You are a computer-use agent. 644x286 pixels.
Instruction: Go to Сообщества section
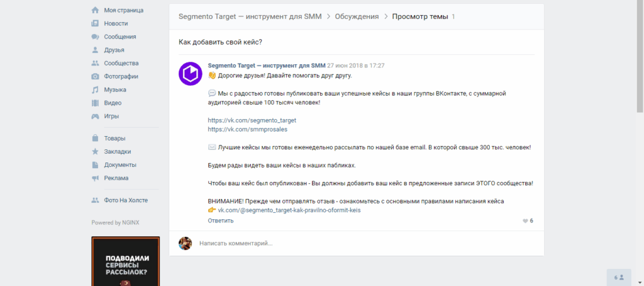pos(121,63)
